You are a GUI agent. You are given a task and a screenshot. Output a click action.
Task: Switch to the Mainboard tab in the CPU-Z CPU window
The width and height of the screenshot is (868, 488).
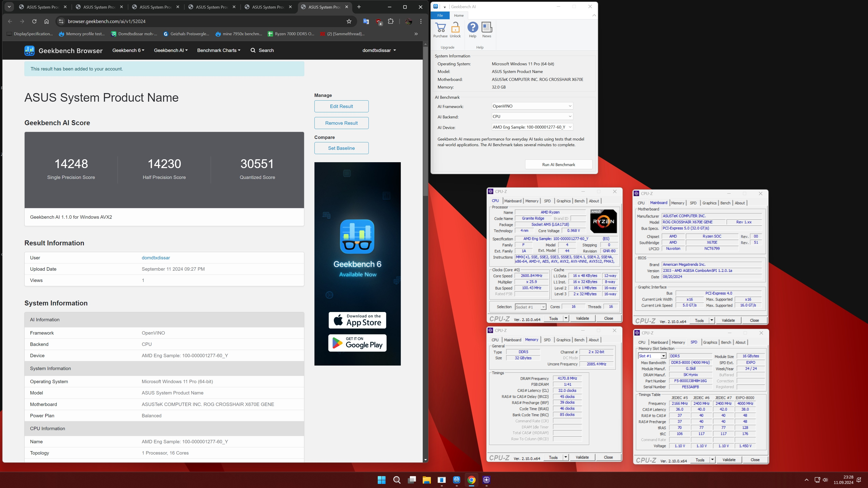(x=512, y=201)
